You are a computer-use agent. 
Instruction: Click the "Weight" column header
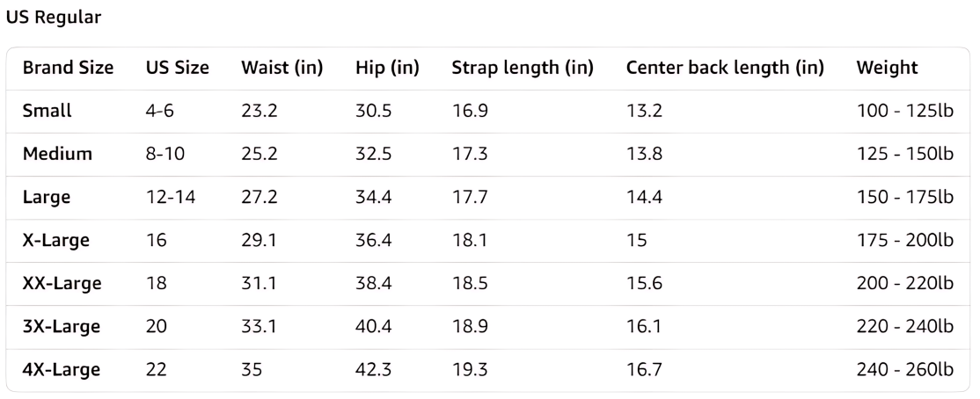tap(887, 68)
